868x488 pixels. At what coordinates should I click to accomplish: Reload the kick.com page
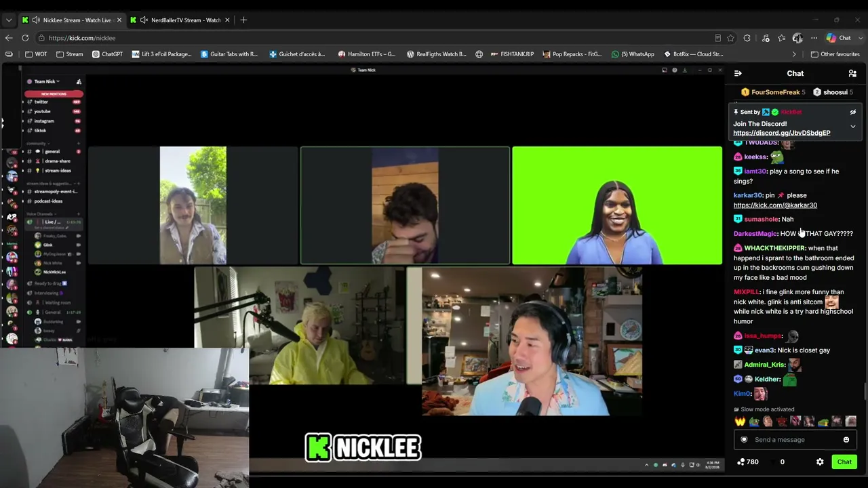click(25, 38)
